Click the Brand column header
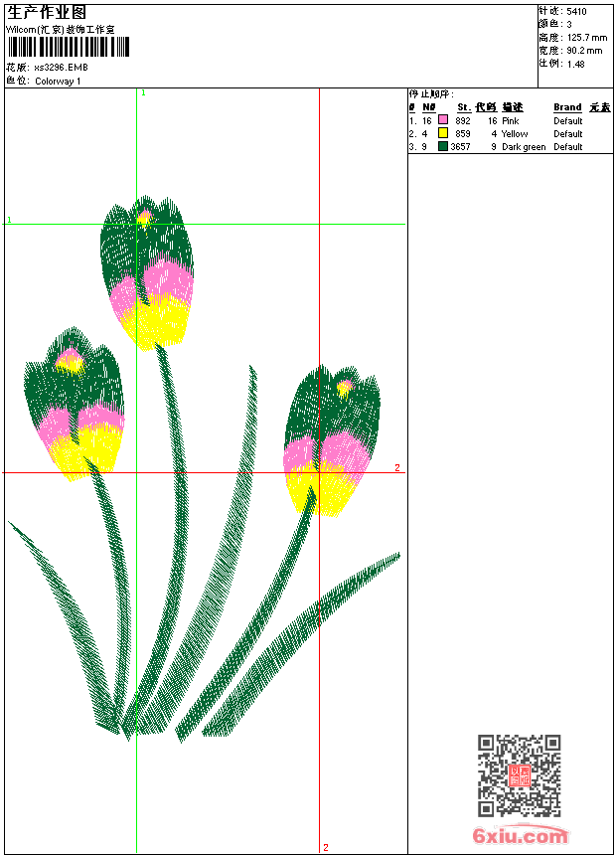Screen dimensions: 616x855 pyautogui.click(x=567, y=107)
